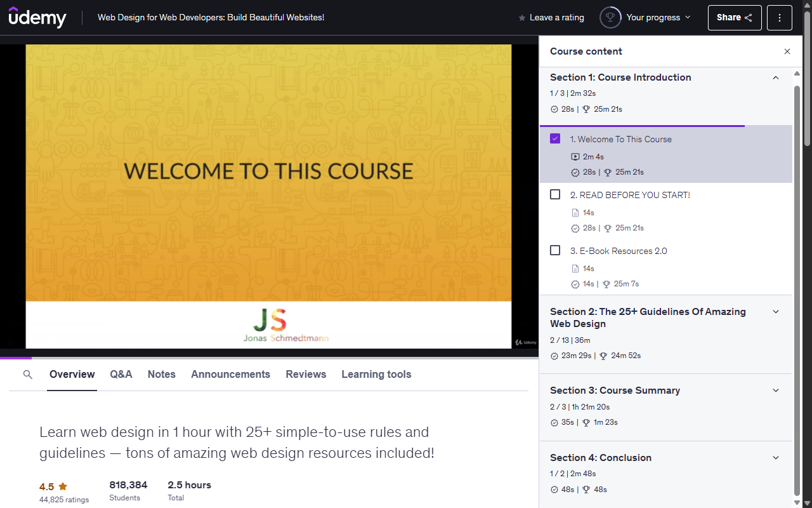Click Section 3 duration 1h 21m 20s text
Image resolution: width=812 pixels, height=508 pixels.
(x=591, y=407)
